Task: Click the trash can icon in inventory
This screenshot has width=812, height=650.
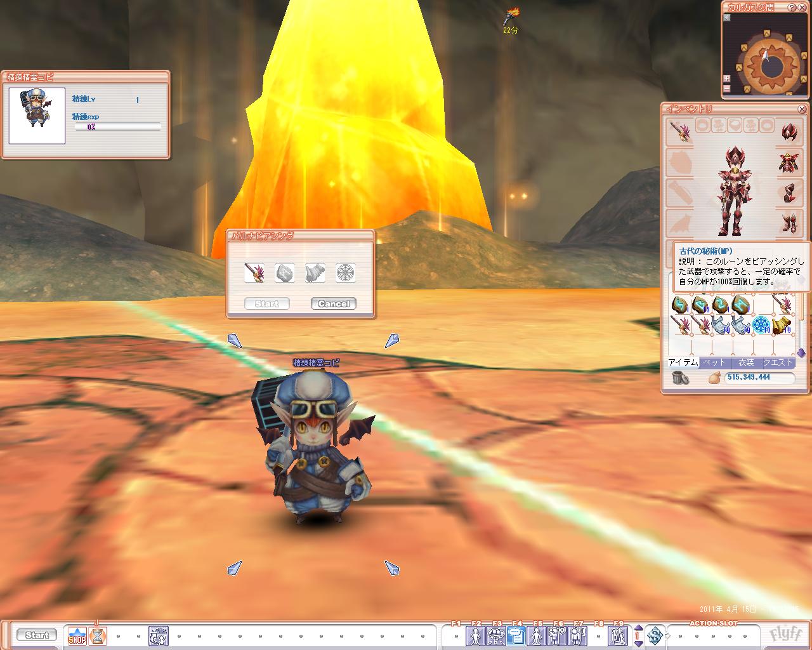Action: point(680,378)
